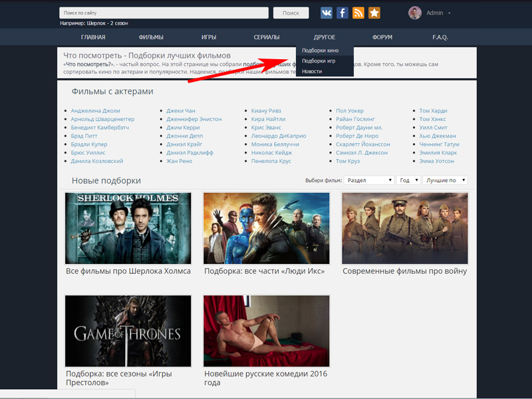Image resolution: width=532 pixels, height=399 pixels.
Task: Open Николас Кейдж actor link
Action: click(x=271, y=153)
